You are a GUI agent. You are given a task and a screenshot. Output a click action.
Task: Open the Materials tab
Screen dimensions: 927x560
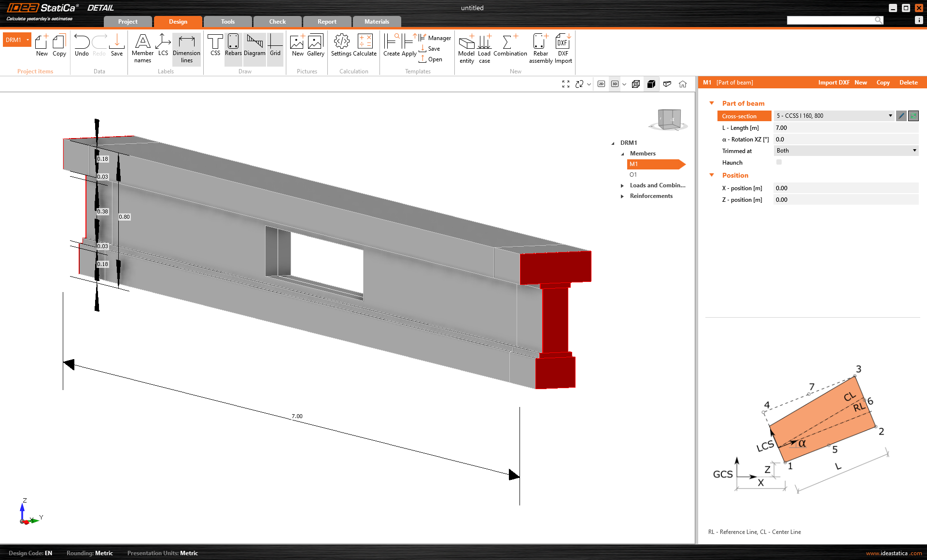pyautogui.click(x=377, y=22)
